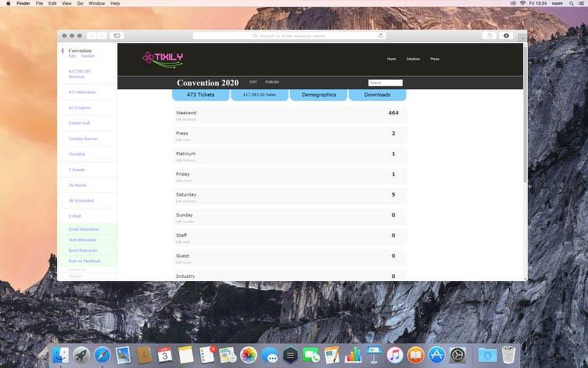This screenshot has height=368, width=588.
Task: Click the Safari address bar
Action: pyautogui.click(x=289, y=36)
